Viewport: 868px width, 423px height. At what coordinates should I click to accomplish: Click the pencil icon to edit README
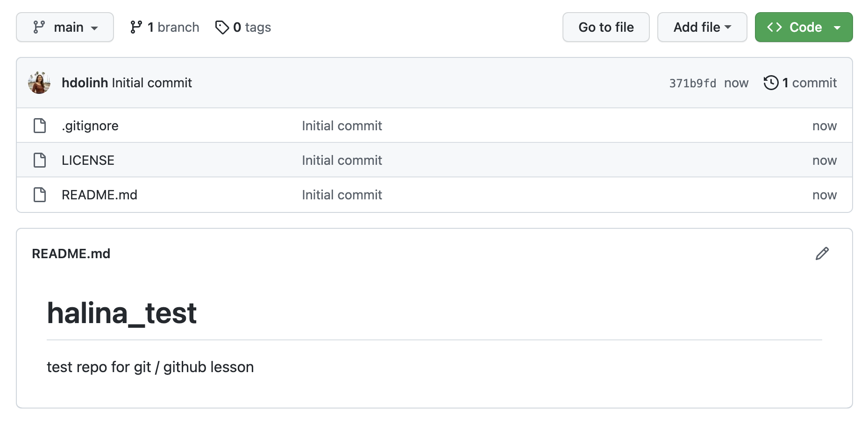click(822, 254)
